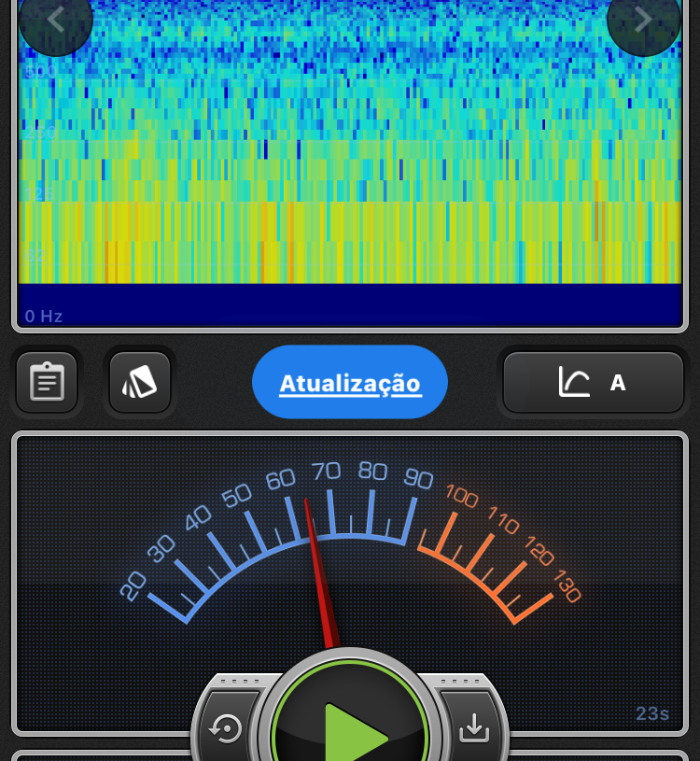Tap the 20 mark on the gauge scale
This screenshot has width=700, height=761.
coord(133,585)
